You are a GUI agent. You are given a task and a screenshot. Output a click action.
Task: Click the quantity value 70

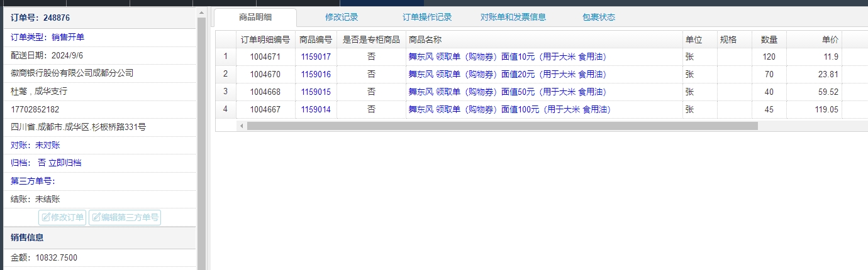coord(769,74)
